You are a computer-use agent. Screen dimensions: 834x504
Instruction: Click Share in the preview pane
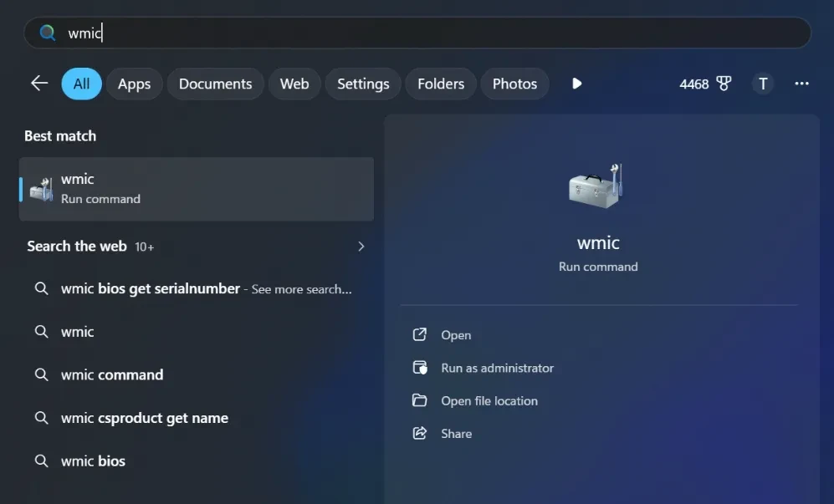pos(457,434)
